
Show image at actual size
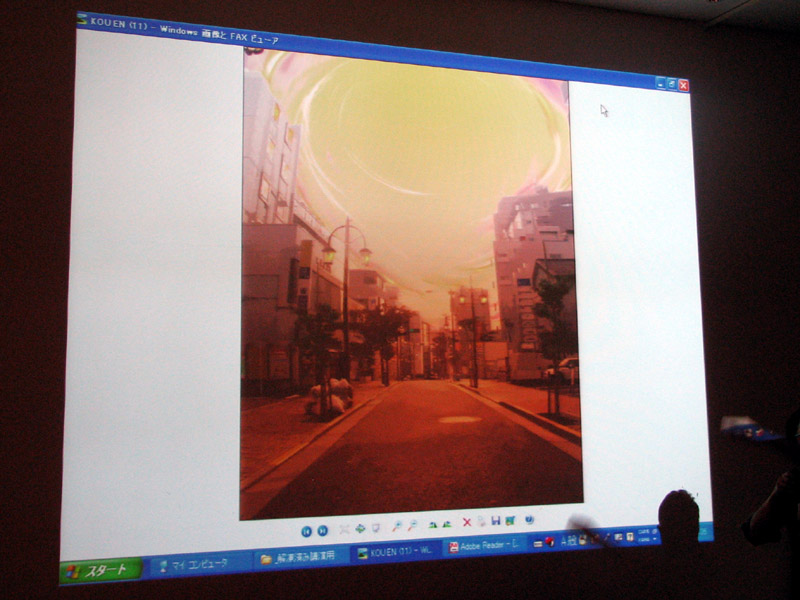pyautogui.click(x=360, y=528)
